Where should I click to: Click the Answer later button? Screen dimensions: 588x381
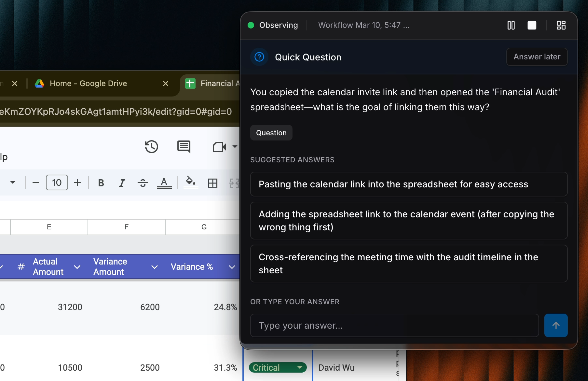coord(537,57)
